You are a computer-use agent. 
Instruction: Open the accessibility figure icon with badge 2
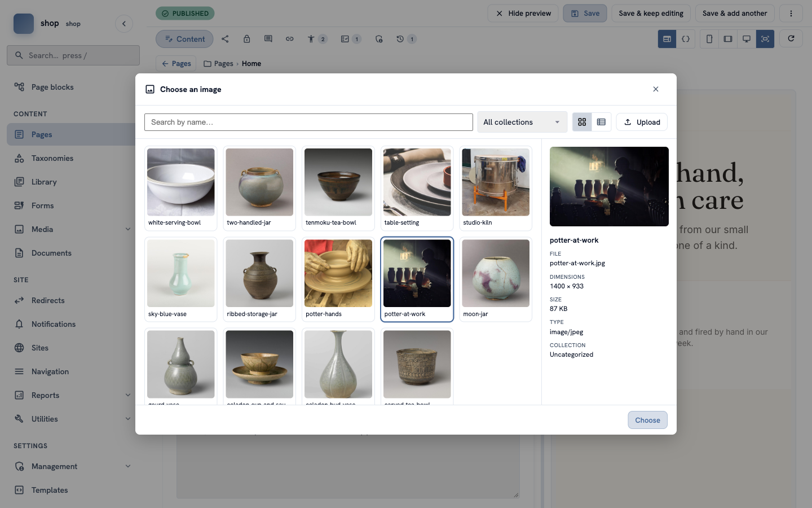point(316,39)
